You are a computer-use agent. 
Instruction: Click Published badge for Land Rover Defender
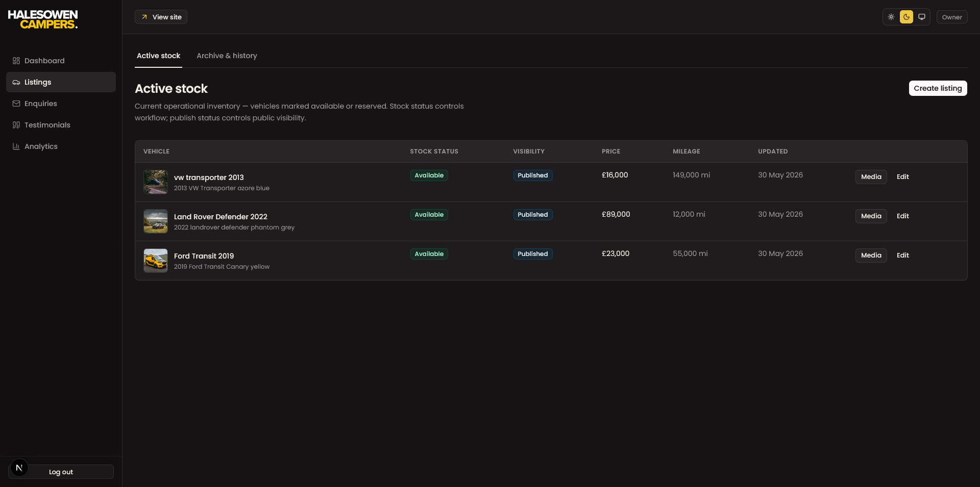(532, 215)
